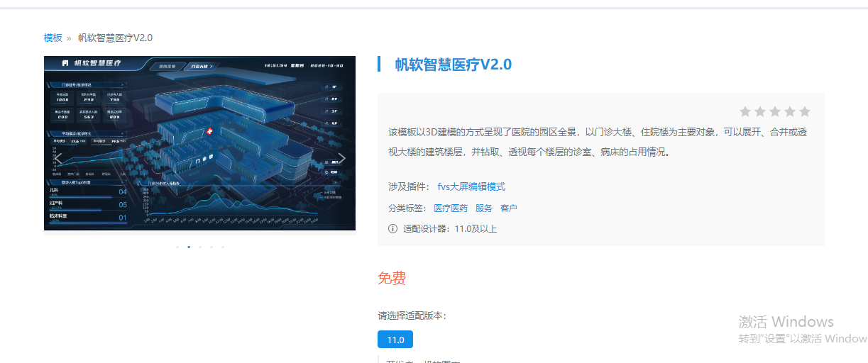Rate the template one star

(745, 111)
